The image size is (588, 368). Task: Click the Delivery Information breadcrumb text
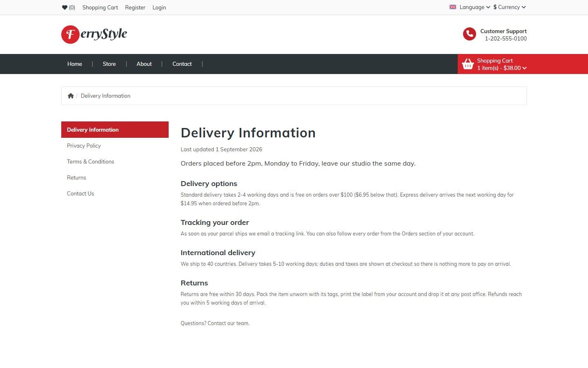(x=105, y=96)
